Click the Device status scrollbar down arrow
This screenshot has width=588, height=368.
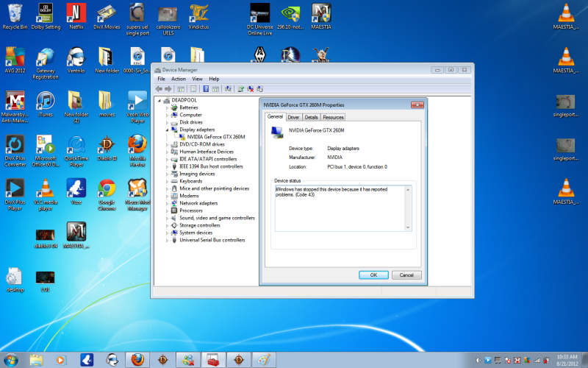pyautogui.click(x=408, y=227)
